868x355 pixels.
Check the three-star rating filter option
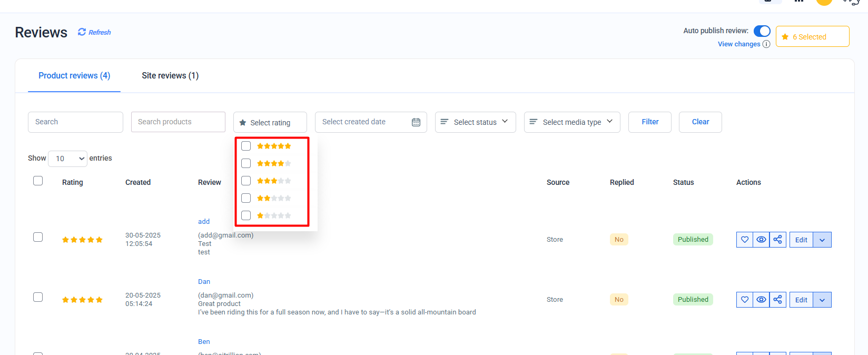tap(246, 181)
